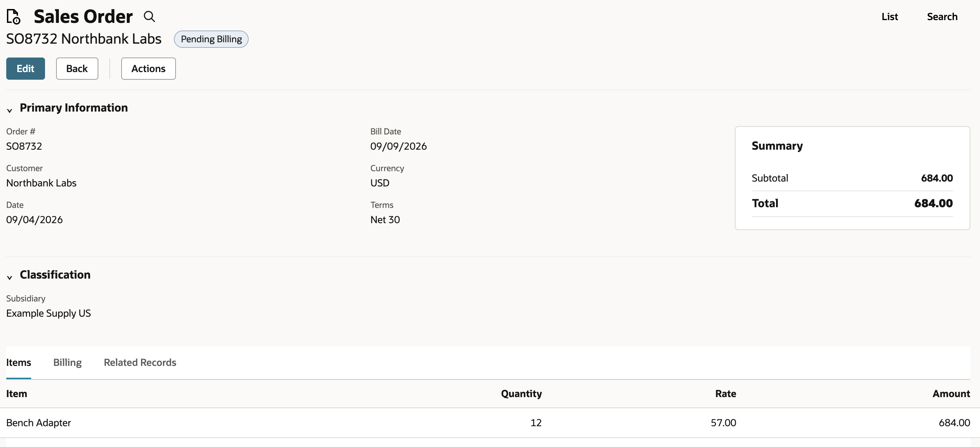Click the Item column header
Image resolution: width=980 pixels, height=447 pixels.
point(17,393)
